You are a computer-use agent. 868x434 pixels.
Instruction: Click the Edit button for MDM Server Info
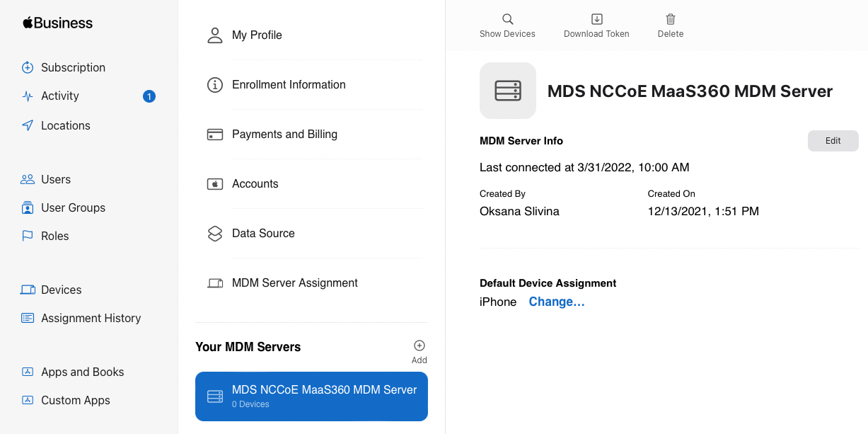click(x=833, y=141)
